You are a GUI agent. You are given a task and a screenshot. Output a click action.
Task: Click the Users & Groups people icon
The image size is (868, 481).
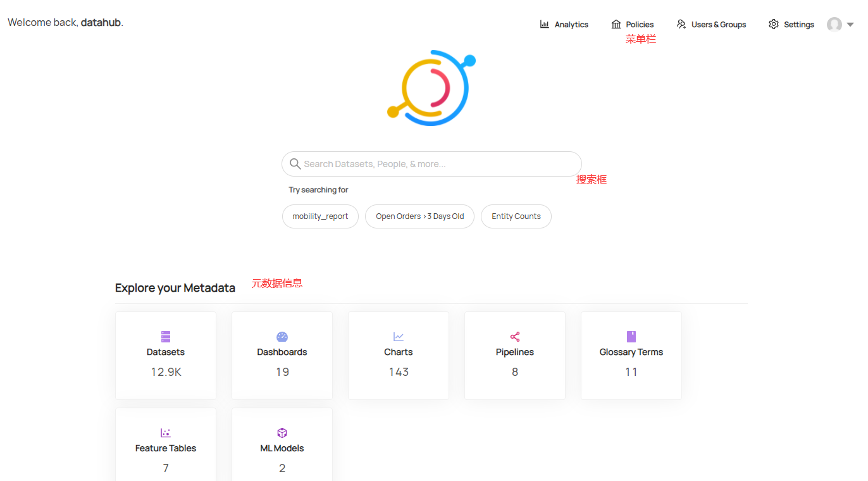pyautogui.click(x=681, y=24)
